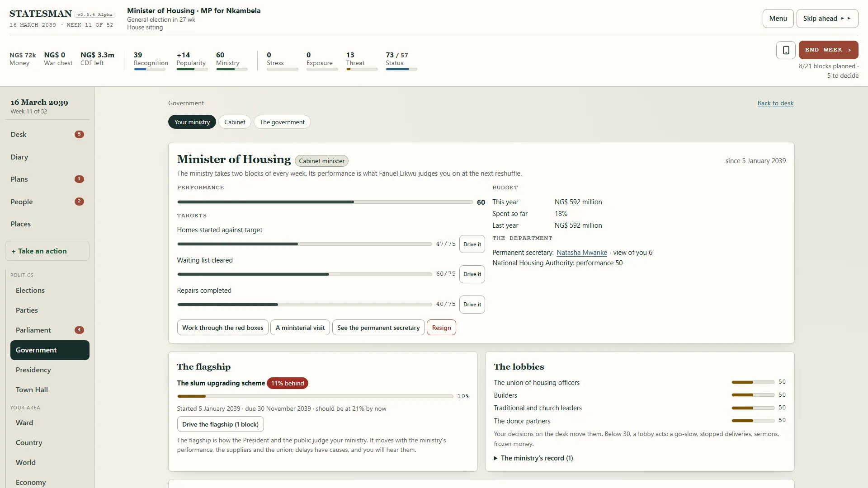Open the Plans section
This screenshot has height=488, width=868.
[x=47, y=179]
